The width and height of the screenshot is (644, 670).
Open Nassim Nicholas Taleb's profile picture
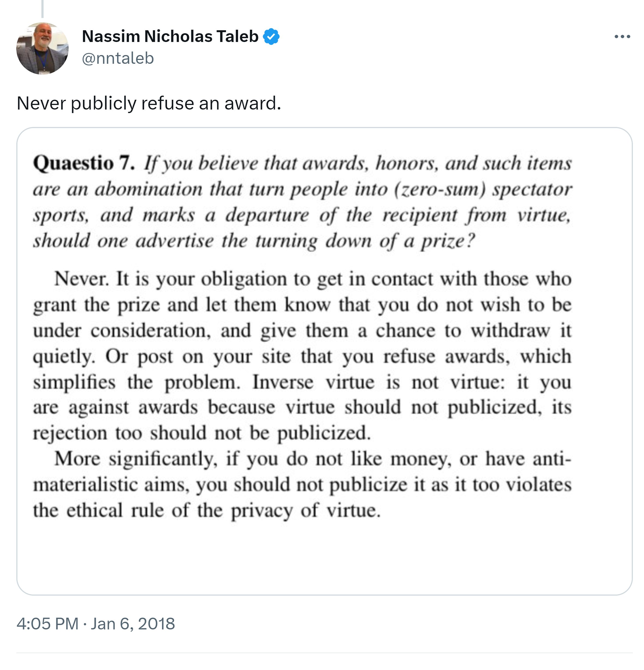point(42,48)
